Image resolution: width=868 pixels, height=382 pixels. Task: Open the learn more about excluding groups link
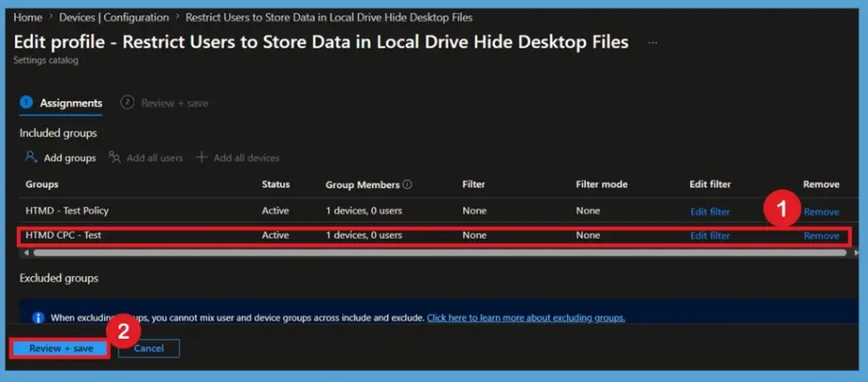(x=526, y=318)
